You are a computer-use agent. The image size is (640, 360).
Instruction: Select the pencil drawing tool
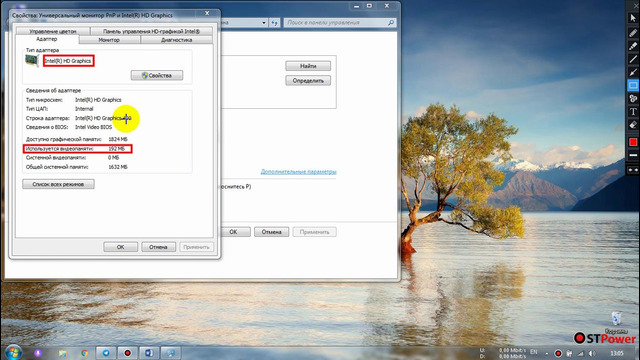[x=633, y=33]
